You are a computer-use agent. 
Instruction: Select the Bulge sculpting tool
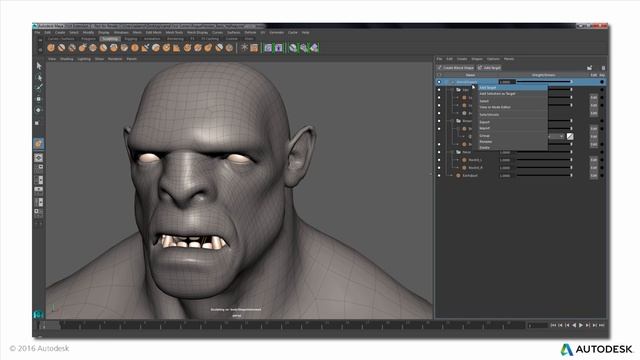208,48
